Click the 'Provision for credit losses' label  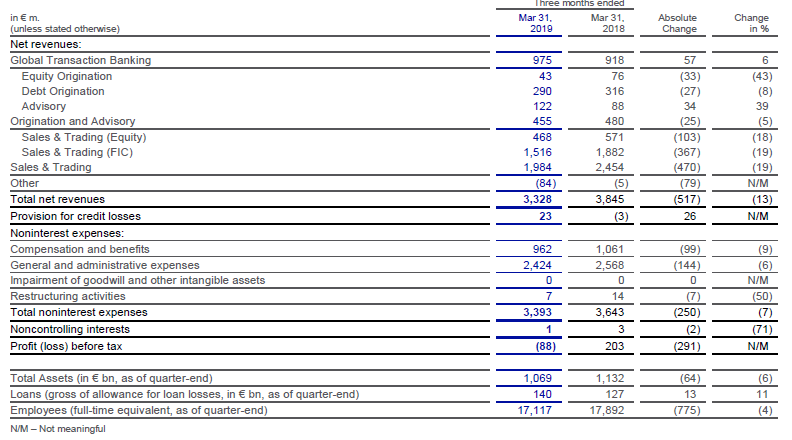(x=76, y=217)
